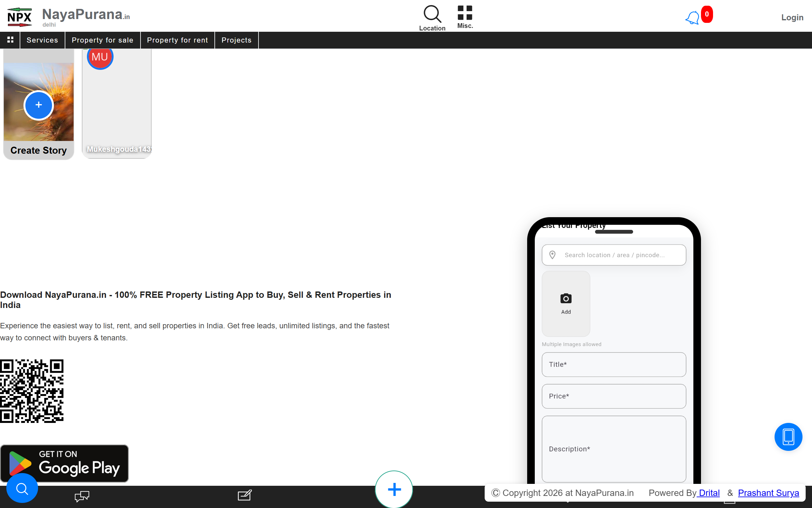The image size is (812, 508).
Task: Open the Prashant Surya link
Action: point(768,493)
